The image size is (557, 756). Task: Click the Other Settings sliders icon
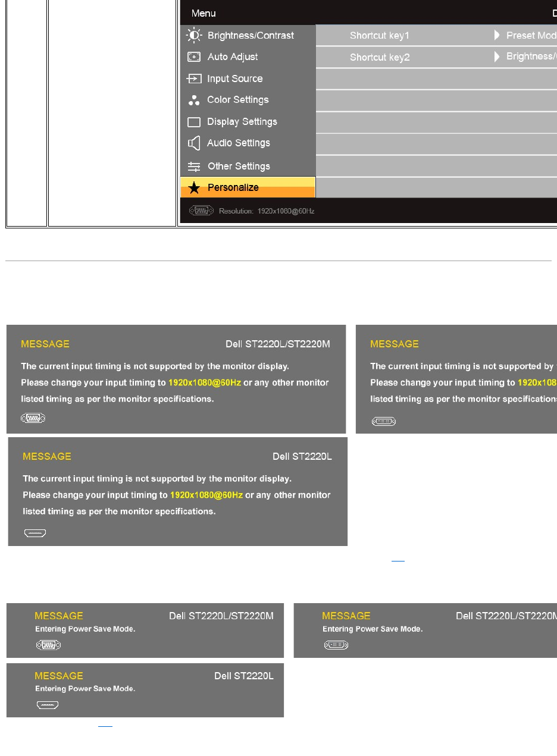[194, 167]
